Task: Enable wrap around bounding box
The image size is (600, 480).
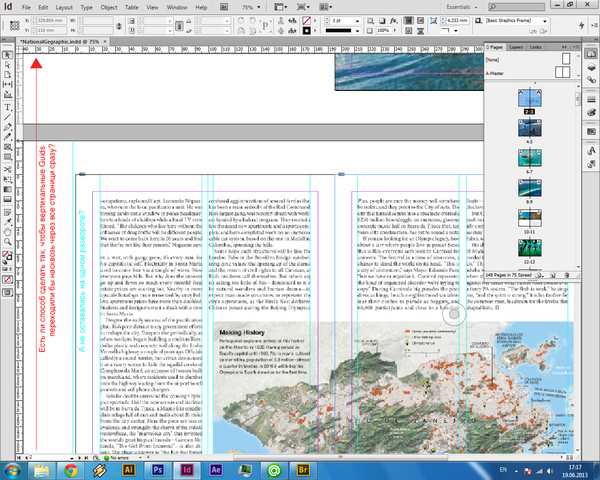Action: 420,21
